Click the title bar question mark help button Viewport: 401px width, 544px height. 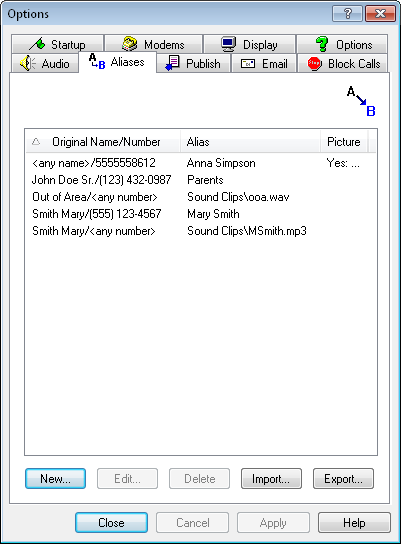tap(348, 14)
